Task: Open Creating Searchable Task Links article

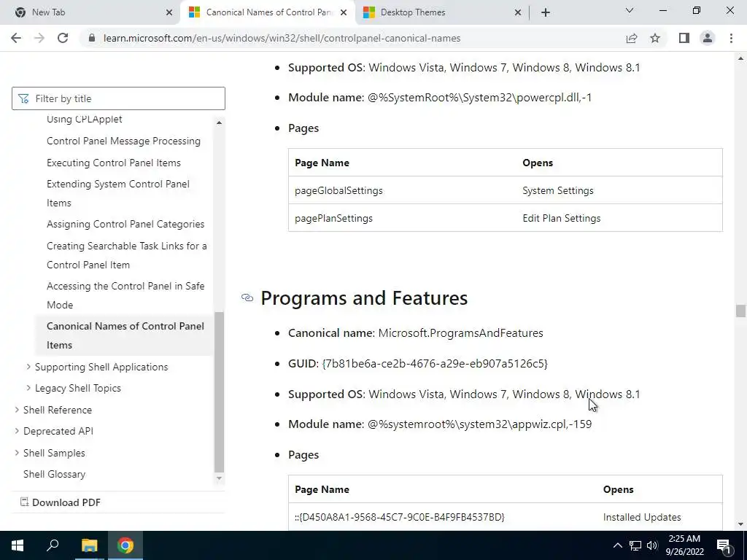Action: click(x=127, y=255)
